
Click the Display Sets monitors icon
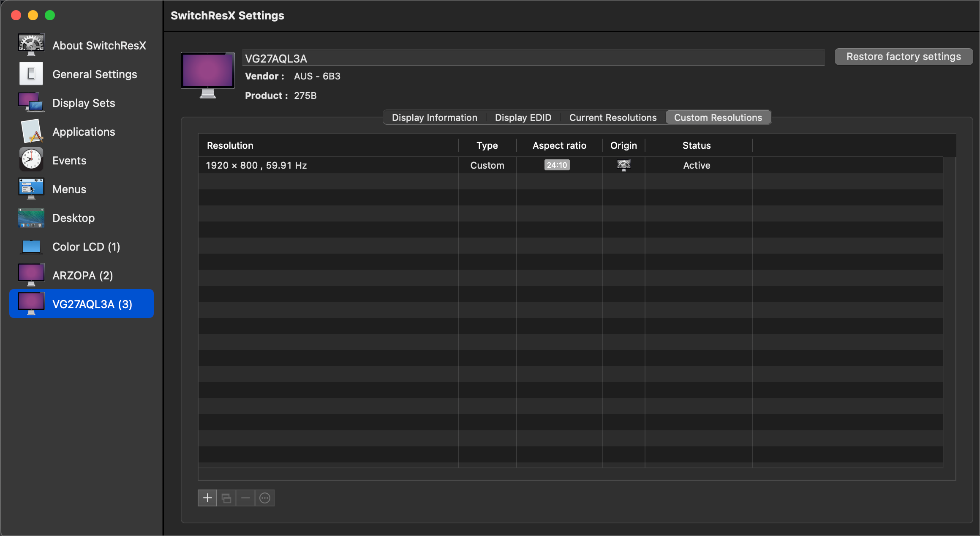pos(31,102)
